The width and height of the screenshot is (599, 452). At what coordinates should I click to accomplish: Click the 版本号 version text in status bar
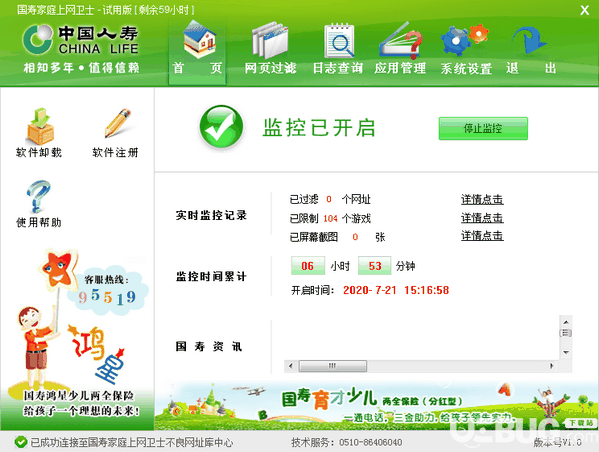pos(557,442)
